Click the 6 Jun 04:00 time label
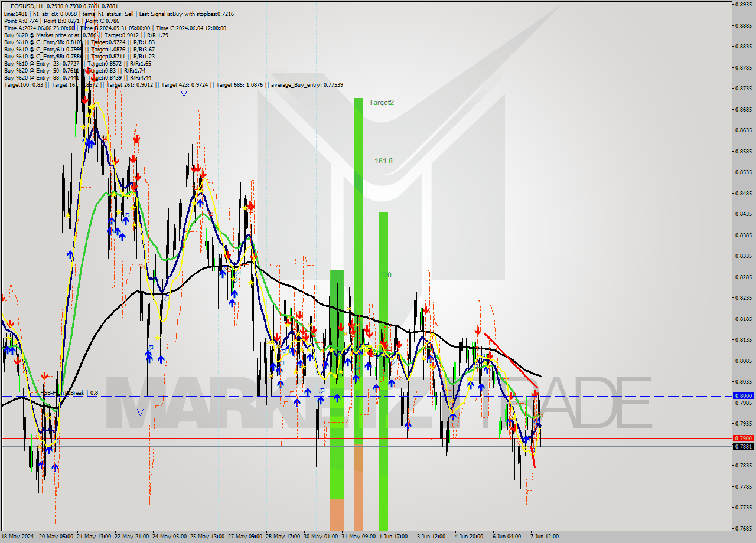Viewport: 756px width, 543px height. point(507,537)
